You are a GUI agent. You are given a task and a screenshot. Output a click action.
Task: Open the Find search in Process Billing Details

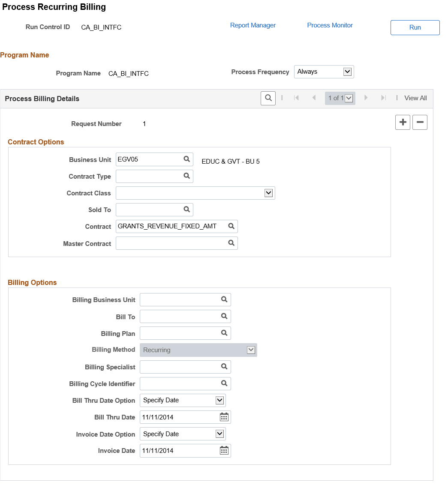268,98
